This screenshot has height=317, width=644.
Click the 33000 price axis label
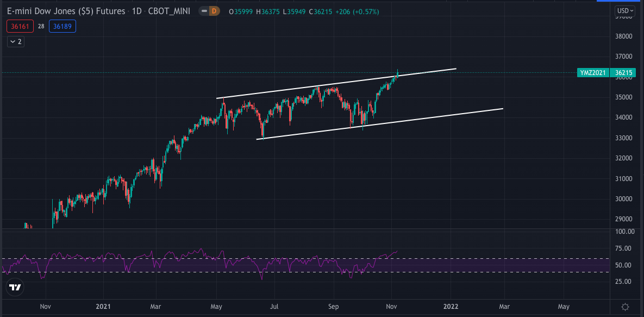pos(623,138)
